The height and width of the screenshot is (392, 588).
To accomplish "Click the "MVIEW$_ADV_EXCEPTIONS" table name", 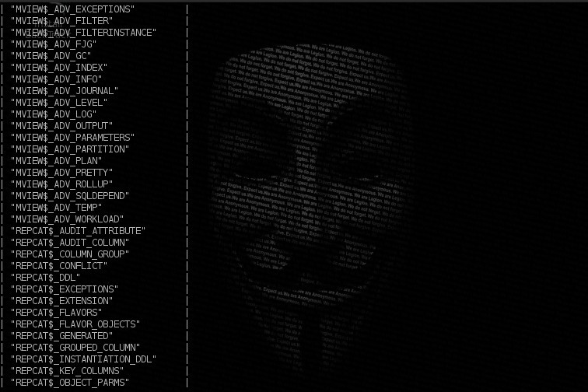I will [73, 9].
